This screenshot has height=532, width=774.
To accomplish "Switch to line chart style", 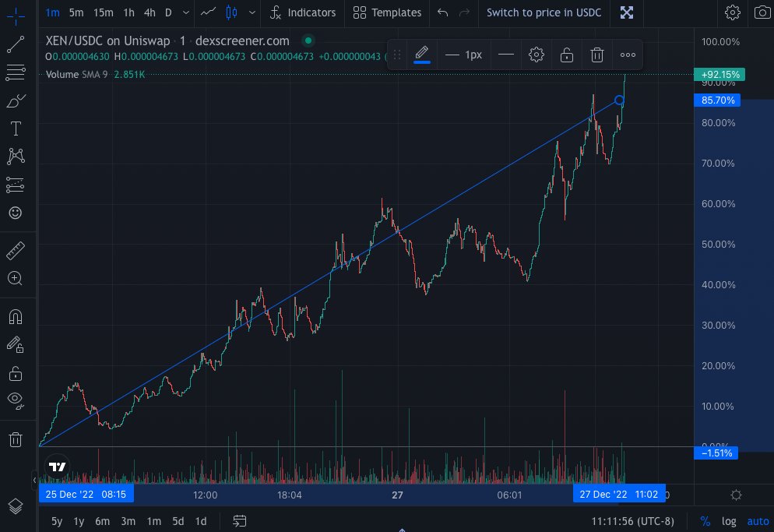I will [x=209, y=12].
